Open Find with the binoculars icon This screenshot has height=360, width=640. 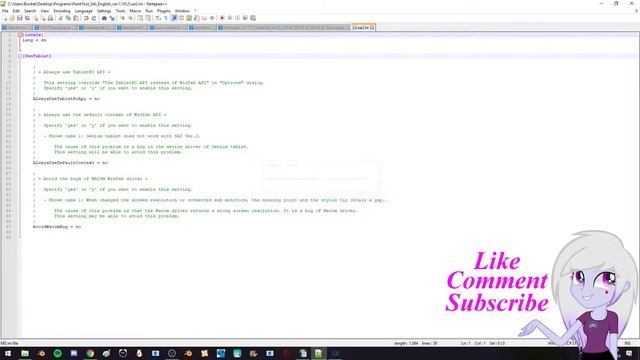(x=104, y=18)
